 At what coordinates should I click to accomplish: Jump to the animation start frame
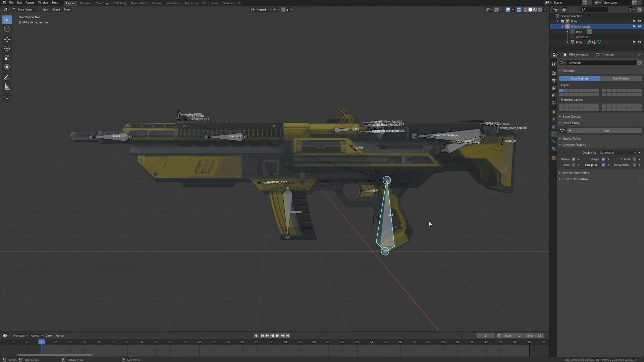tap(262, 335)
